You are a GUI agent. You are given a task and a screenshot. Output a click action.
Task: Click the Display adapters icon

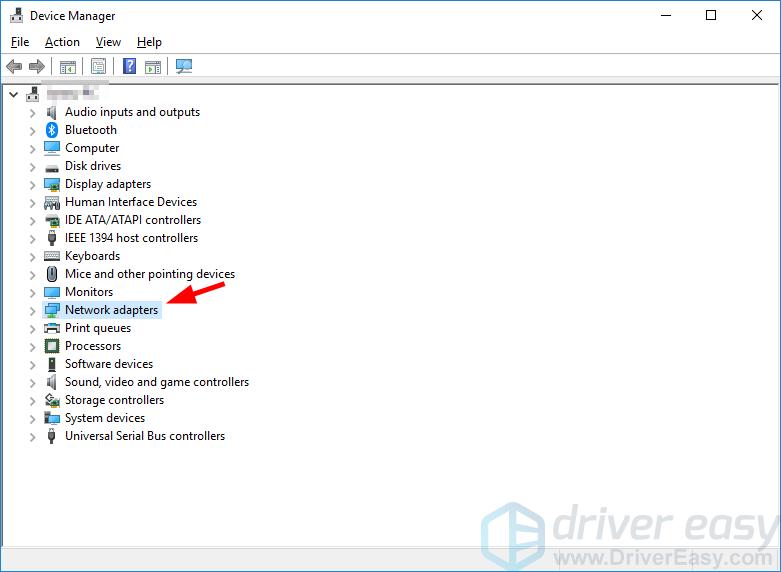point(52,184)
